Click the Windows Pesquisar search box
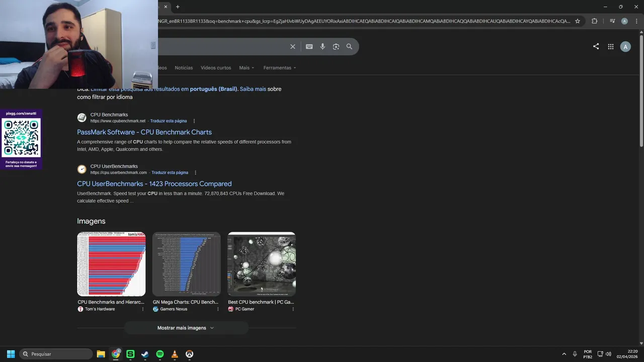The height and width of the screenshot is (362, 644). [56, 354]
